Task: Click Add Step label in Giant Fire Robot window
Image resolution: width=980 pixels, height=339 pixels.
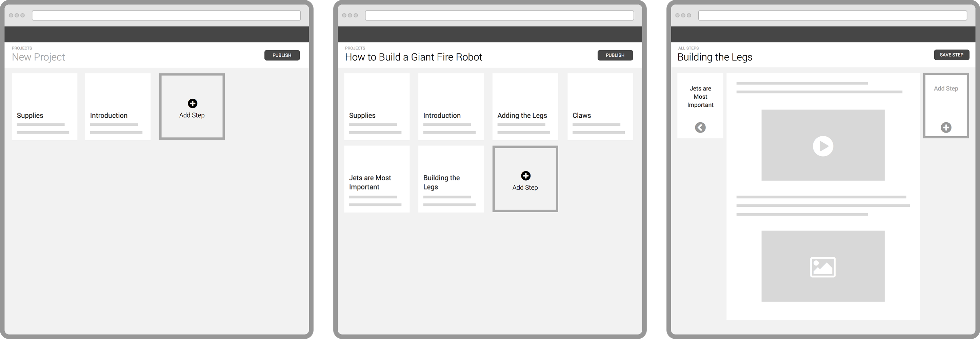Action: click(x=525, y=187)
